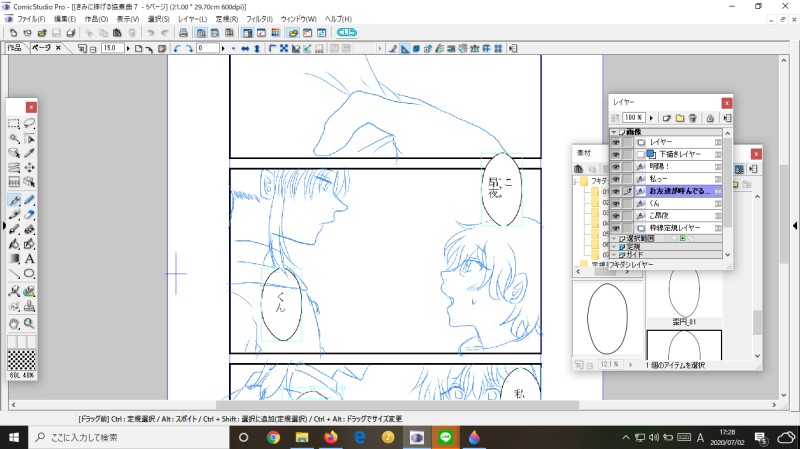Select the blue pencil tool
The width and height of the screenshot is (800, 449).
pos(29,200)
